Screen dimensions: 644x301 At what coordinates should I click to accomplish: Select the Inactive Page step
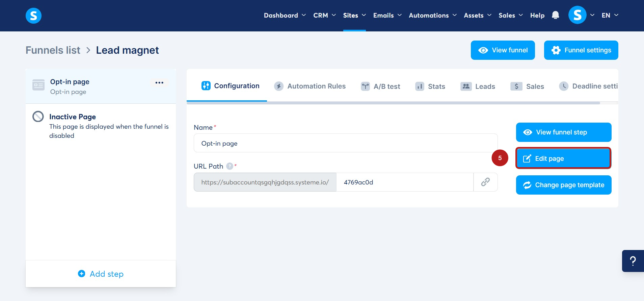click(x=101, y=126)
